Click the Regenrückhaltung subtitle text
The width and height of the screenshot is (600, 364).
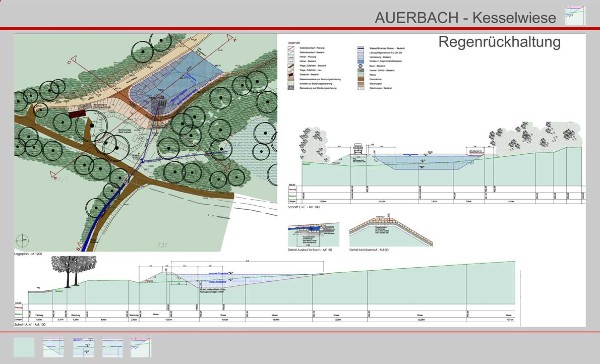coord(499,42)
